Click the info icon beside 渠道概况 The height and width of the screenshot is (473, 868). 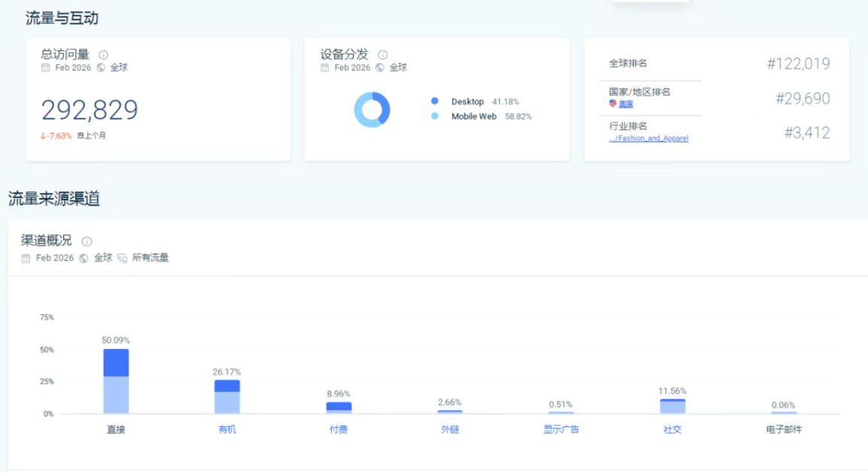(87, 241)
